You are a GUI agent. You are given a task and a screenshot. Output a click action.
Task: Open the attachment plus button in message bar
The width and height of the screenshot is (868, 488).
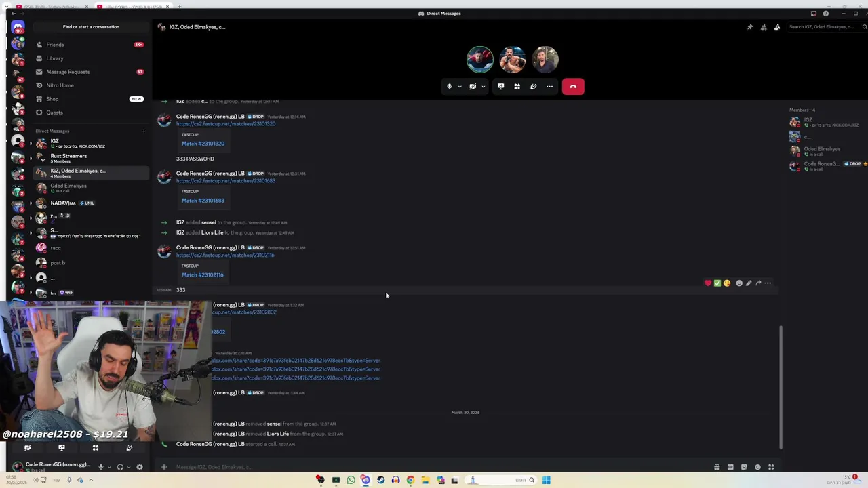163,467
